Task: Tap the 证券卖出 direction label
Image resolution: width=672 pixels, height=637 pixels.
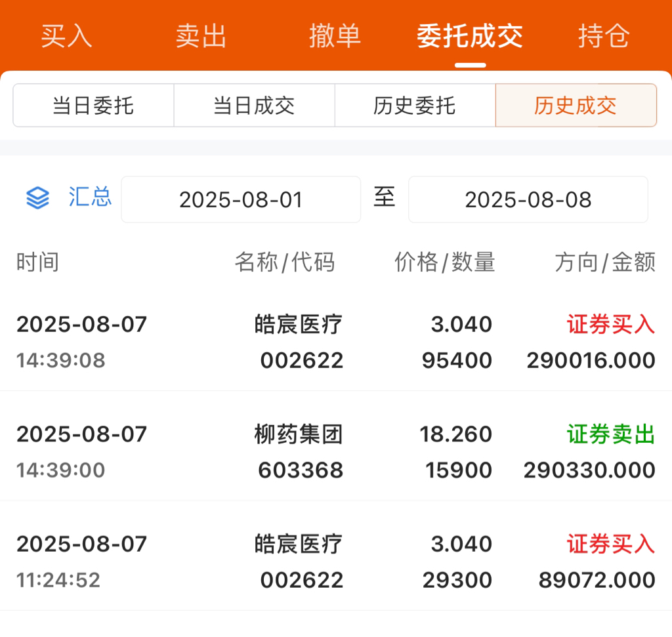Action: 611,434
